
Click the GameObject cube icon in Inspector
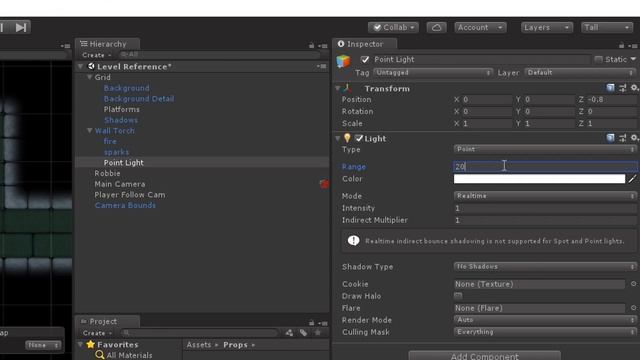click(x=343, y=62)
